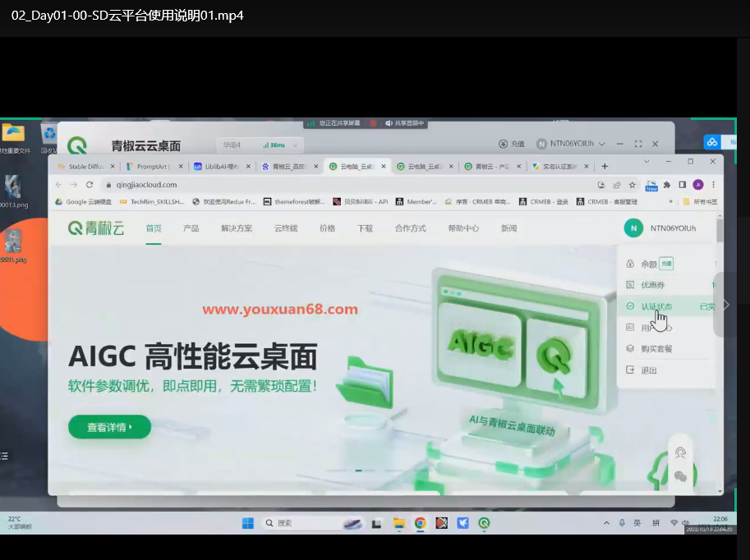Open the Google 云端硬盘 bookmark
750x560 pixels.
pos(83,202)
